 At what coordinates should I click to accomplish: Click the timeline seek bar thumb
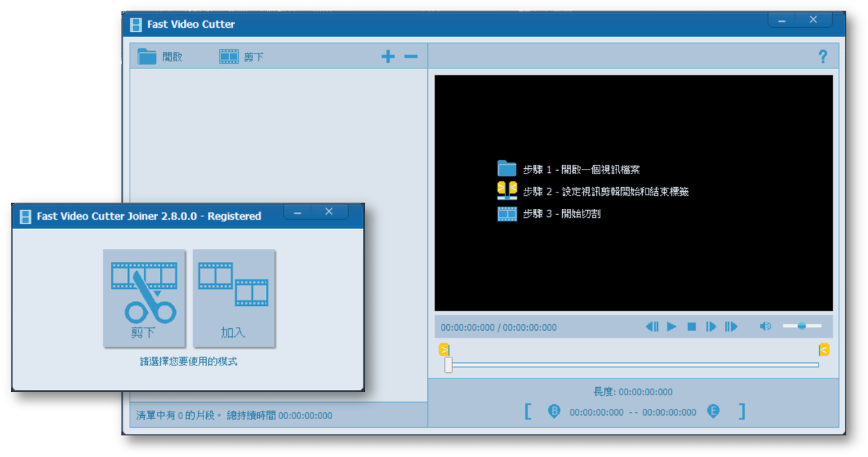click(x=448, y=365)
